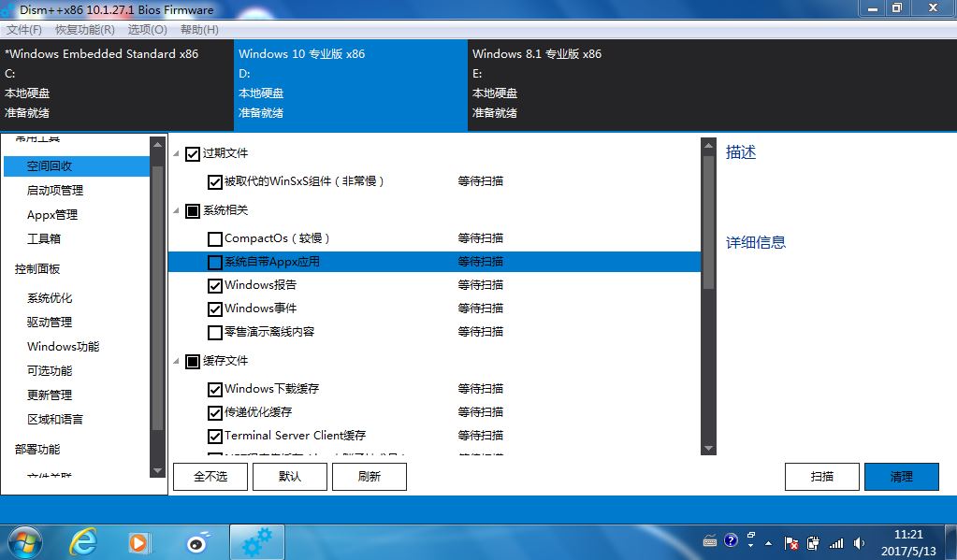Open 驱动管理 in the sidebar

[50, 323]
